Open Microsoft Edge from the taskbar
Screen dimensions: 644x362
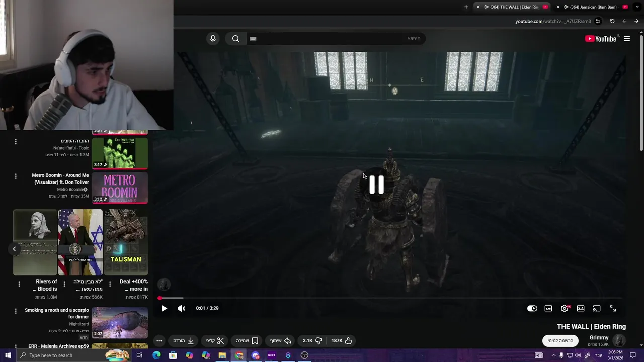(156, 355)
